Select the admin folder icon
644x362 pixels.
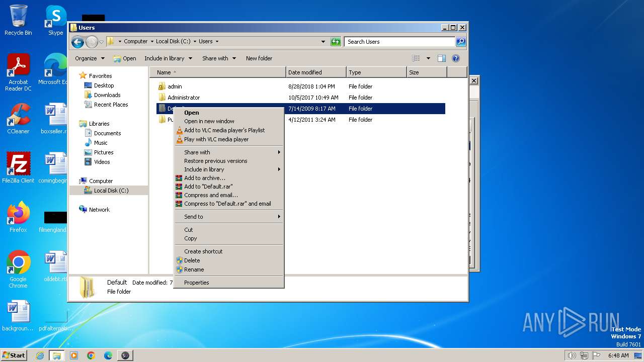(162, 86)
